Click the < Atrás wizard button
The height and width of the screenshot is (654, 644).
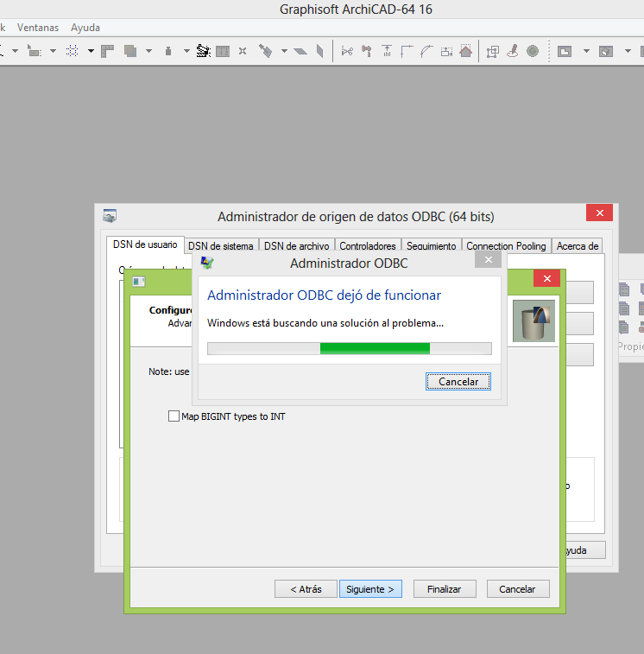(306, 588)
